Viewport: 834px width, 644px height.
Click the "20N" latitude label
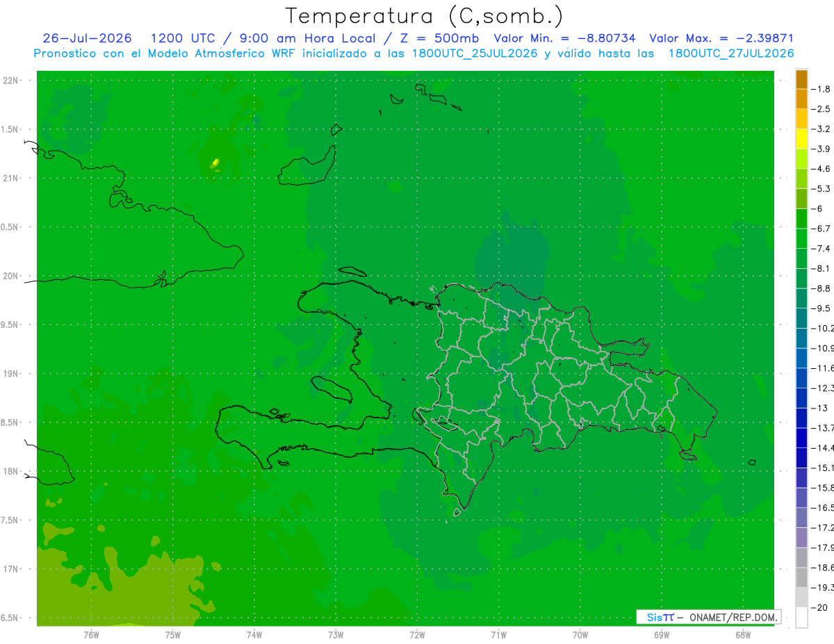pyautogui.click(x=10, y=276)
